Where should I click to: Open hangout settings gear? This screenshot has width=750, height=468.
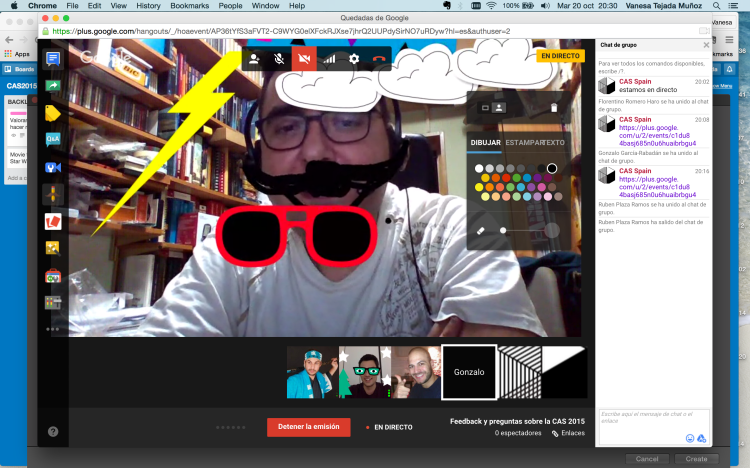coord(354,59)
